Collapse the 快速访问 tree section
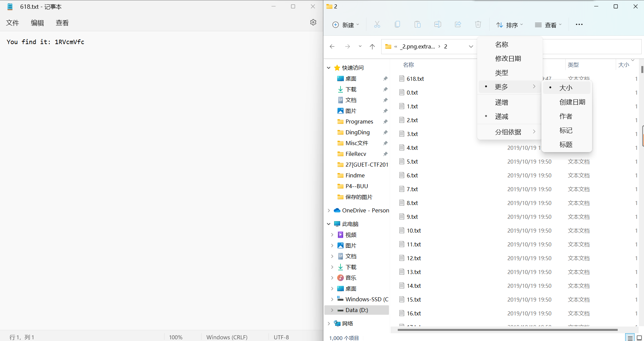The width and height of the screenshot is (644, 341). click(329, 68)
